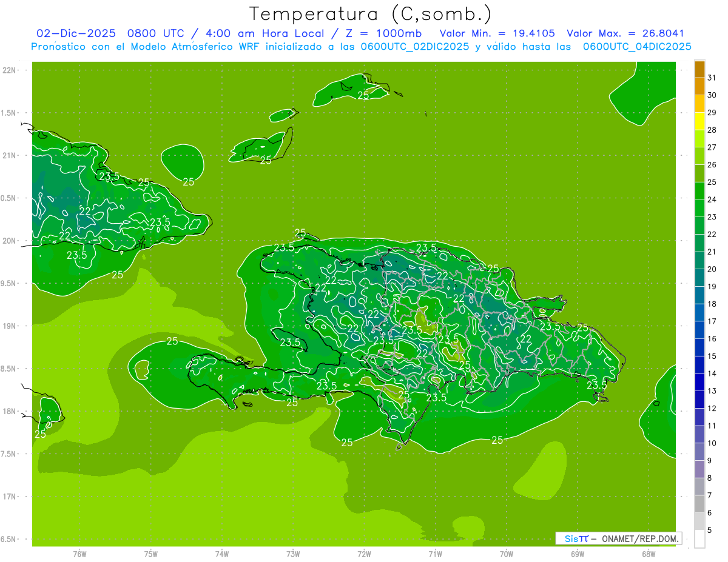This screenshot has width=728, height=562.
Task: Click the 25 label on the northernmost island
Action: coord(363,96)
